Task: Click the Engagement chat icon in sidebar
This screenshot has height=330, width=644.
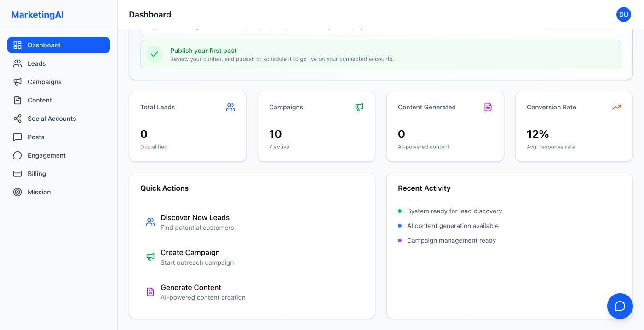Action: click(x=17, y=155)
